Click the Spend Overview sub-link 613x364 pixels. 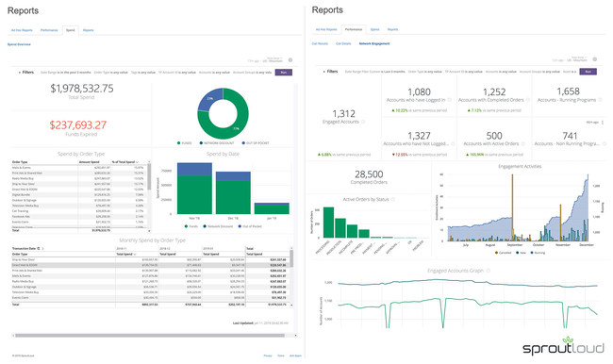pyautogui.click(x=19, y=44)
